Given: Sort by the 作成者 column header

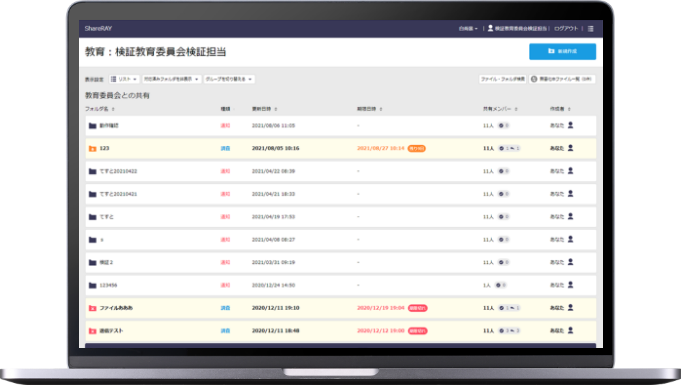Looking at the screenshot, I should [560, 109].
